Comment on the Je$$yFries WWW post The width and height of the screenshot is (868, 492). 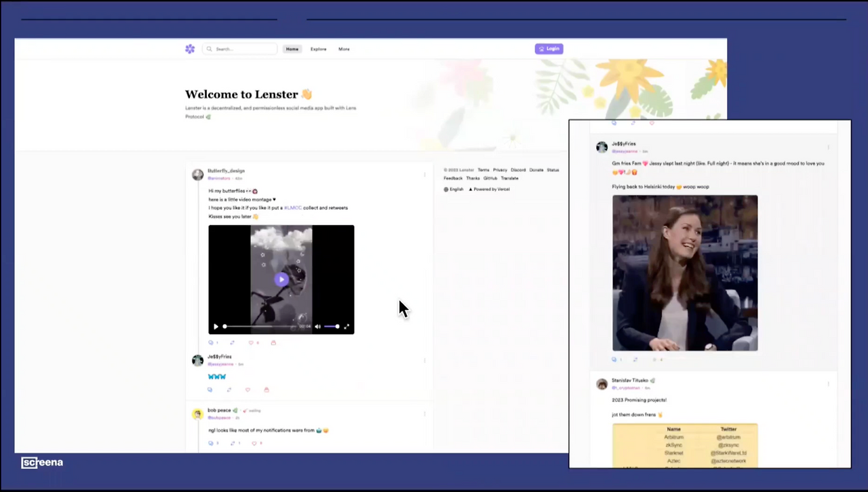click(x=210, y=390)
